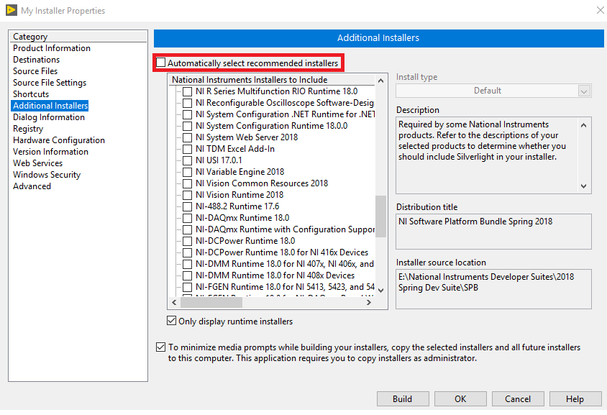Open Source File Settings category
Image resolution: width=607 pixels, height=415 pixels.
[x=50, y=82]
